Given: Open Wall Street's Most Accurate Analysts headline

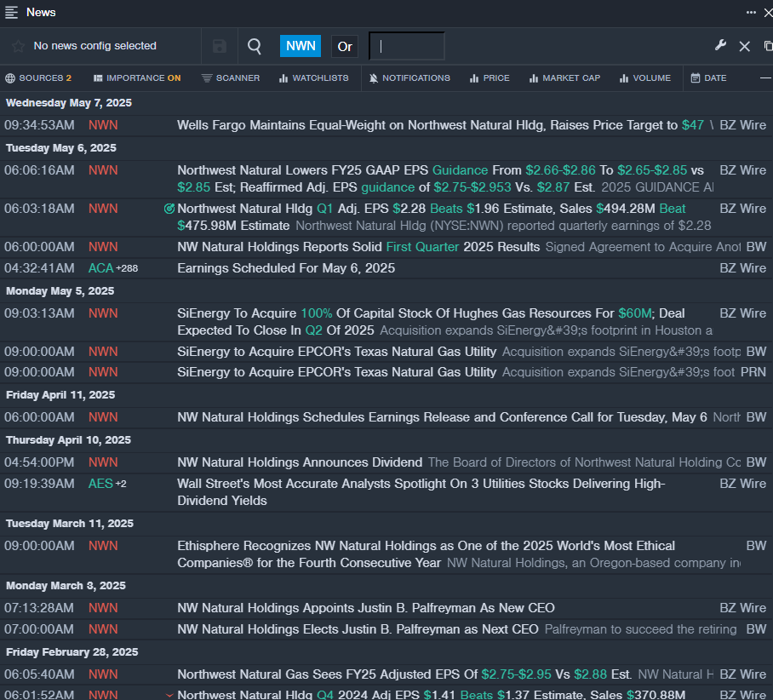Looking at the screenshot, I should point(421,492).
